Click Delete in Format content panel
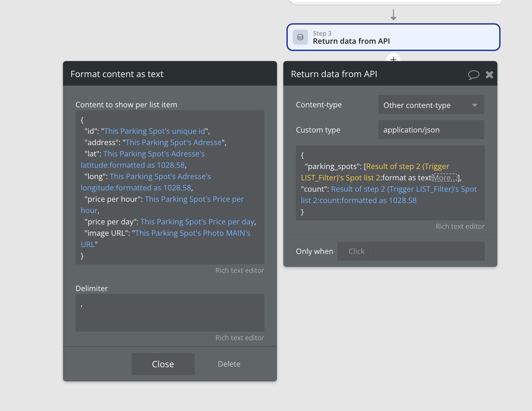The width and height of the screenshot is (532, 411). click(229, 364)
